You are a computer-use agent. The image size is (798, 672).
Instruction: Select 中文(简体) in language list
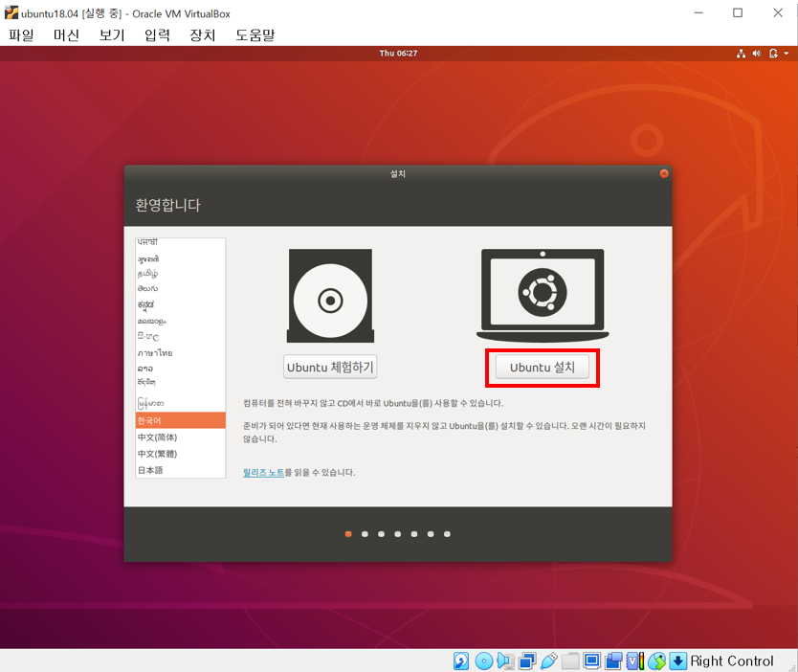181,437
